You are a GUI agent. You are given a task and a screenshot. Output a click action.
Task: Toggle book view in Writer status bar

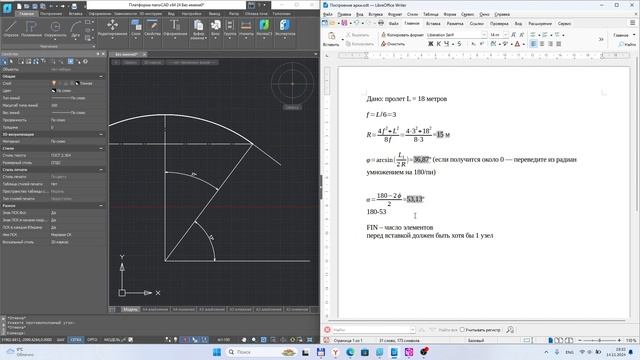tap(568, 340)
